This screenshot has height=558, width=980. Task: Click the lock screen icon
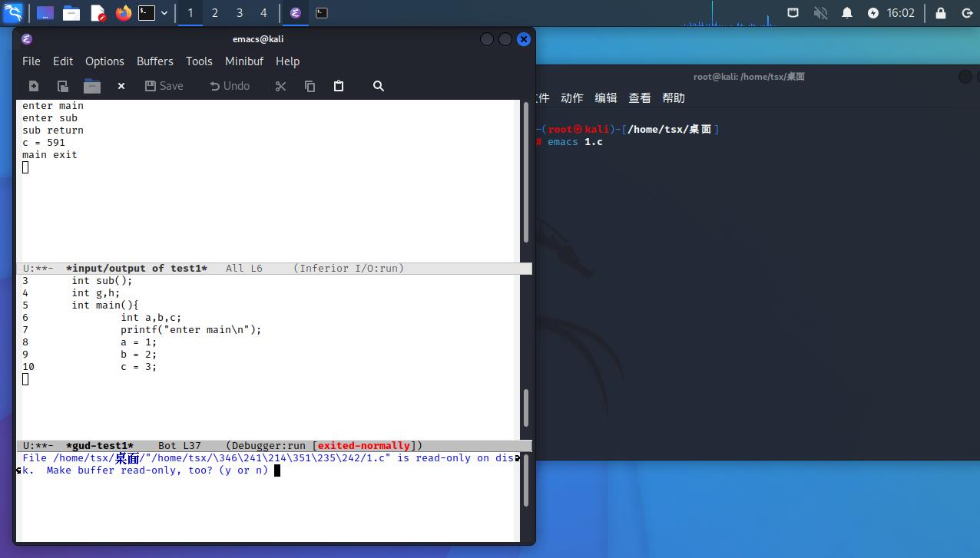pos(941,13)
